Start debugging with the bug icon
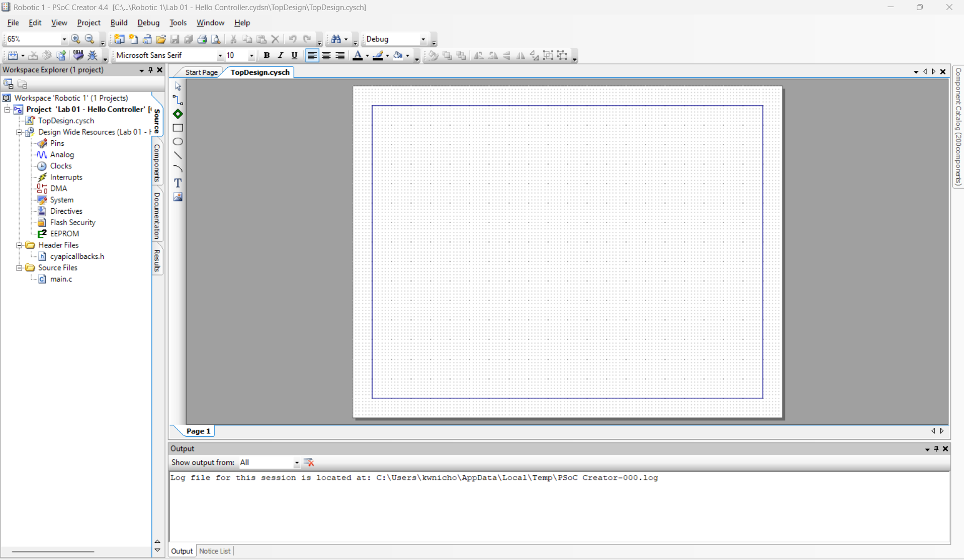 pyautogui.click(x=93, y=56)
